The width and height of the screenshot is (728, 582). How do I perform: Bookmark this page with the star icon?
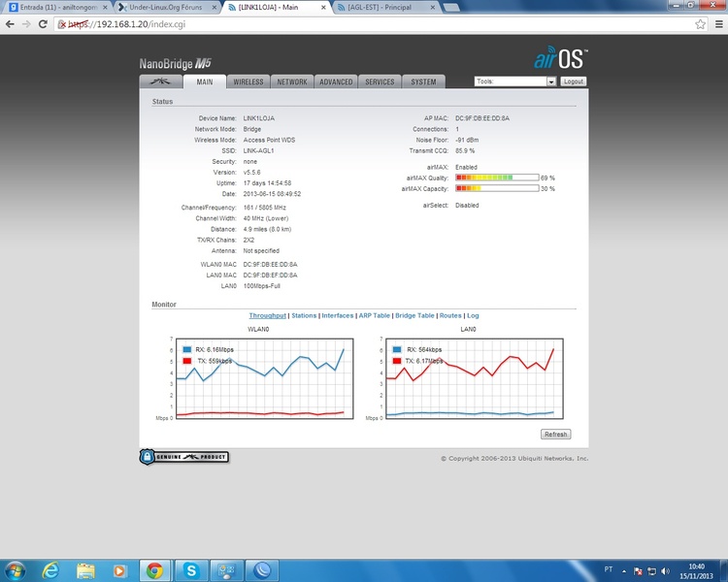coord(700,24)
